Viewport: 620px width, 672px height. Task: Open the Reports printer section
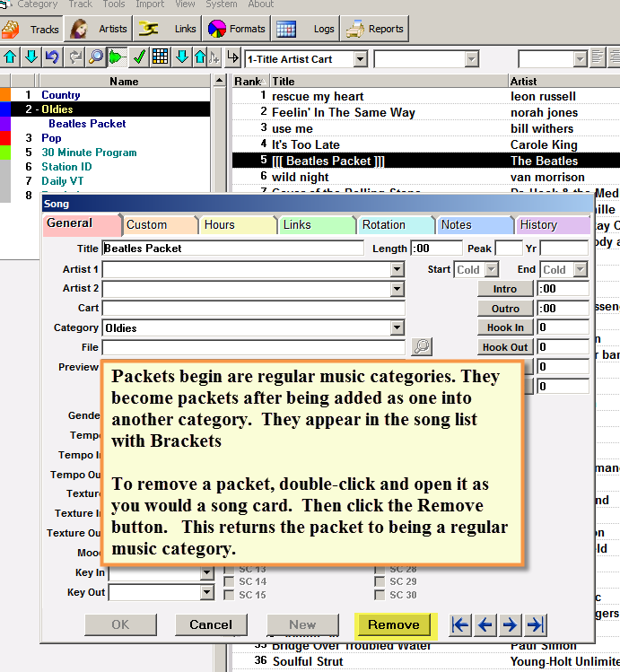pos(375,29)
